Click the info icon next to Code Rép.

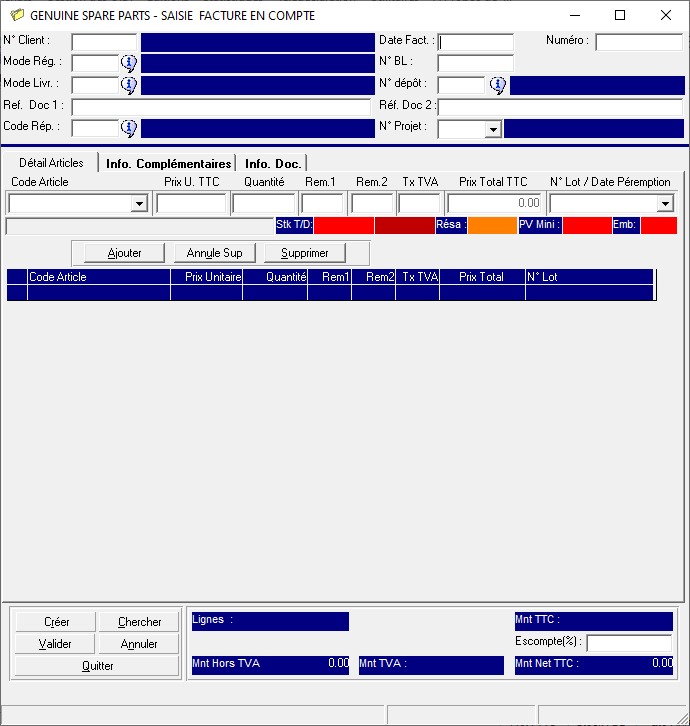[128, 128]
